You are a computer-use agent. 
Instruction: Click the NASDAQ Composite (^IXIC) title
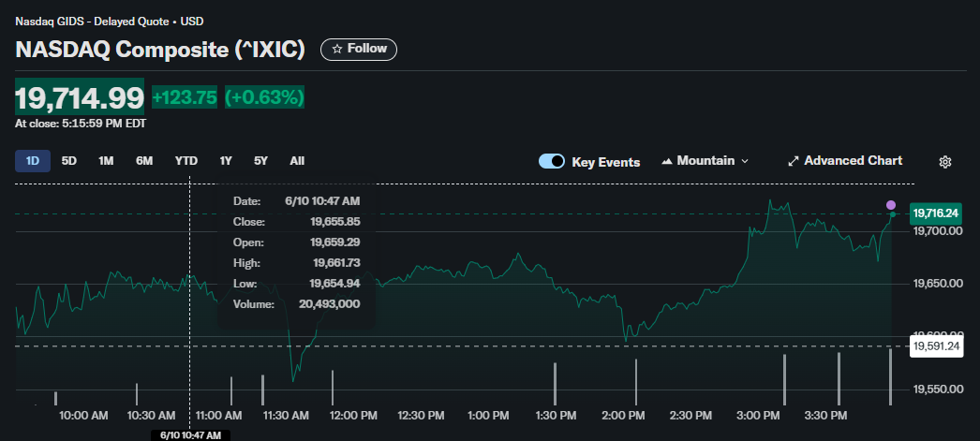160,50
